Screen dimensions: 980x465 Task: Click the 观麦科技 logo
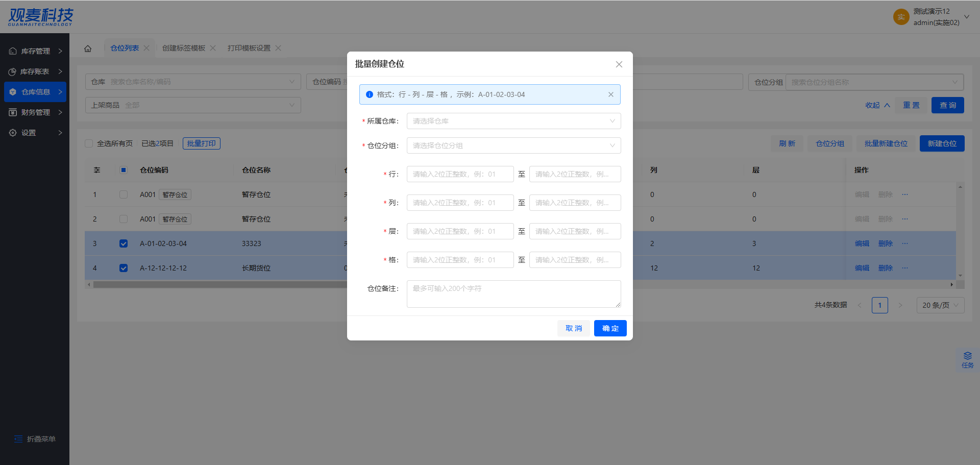pos(41,17)
